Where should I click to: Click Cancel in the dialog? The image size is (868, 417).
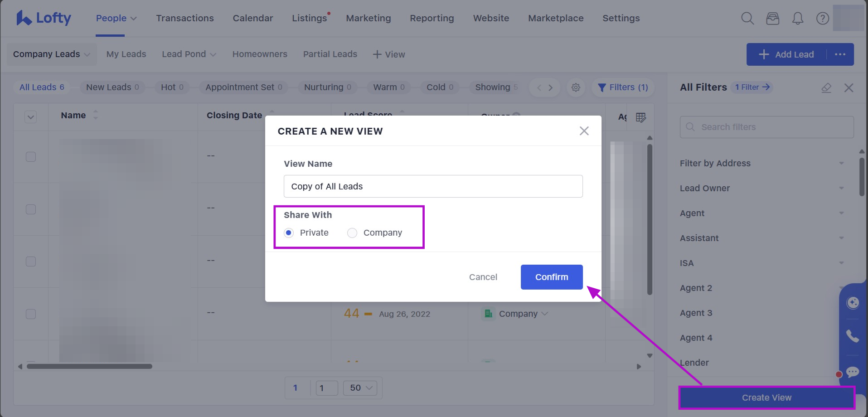click(x=483, y=277)
